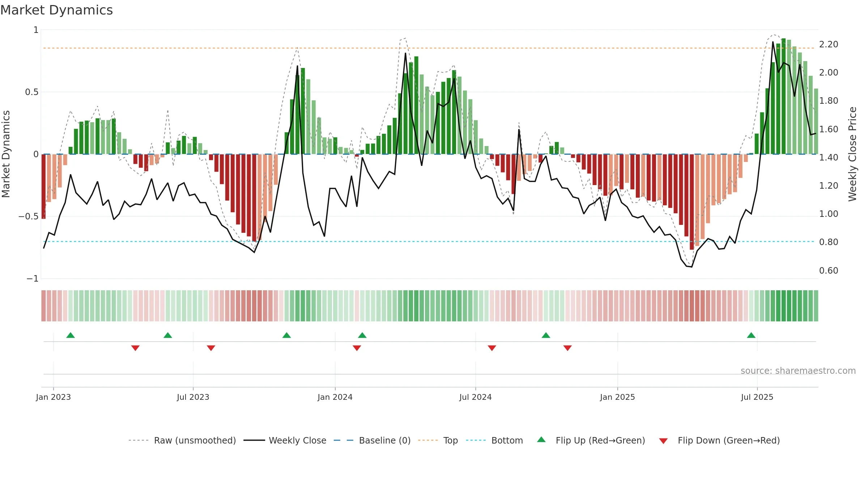Click the sharemaestro.com source text
868x488 pixels.
click(798, 371)
